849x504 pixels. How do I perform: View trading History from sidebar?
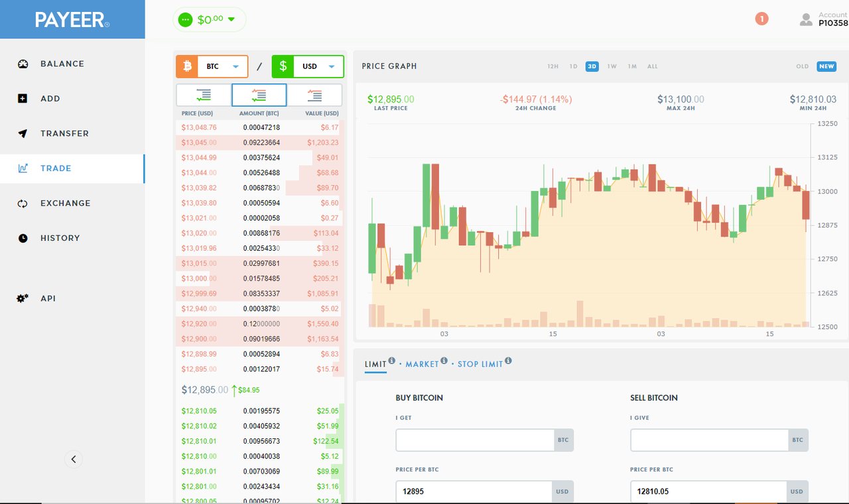pyautogui.click(x=60, y=237)
